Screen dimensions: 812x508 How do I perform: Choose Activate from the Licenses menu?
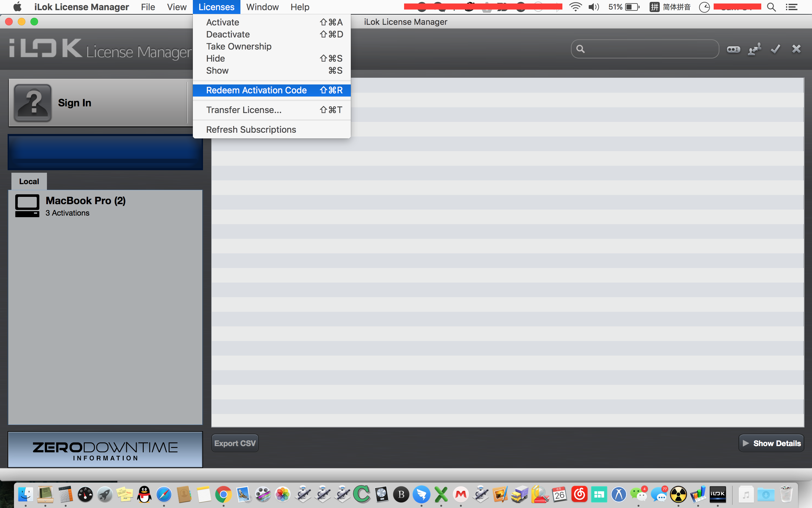click(272, 22)
